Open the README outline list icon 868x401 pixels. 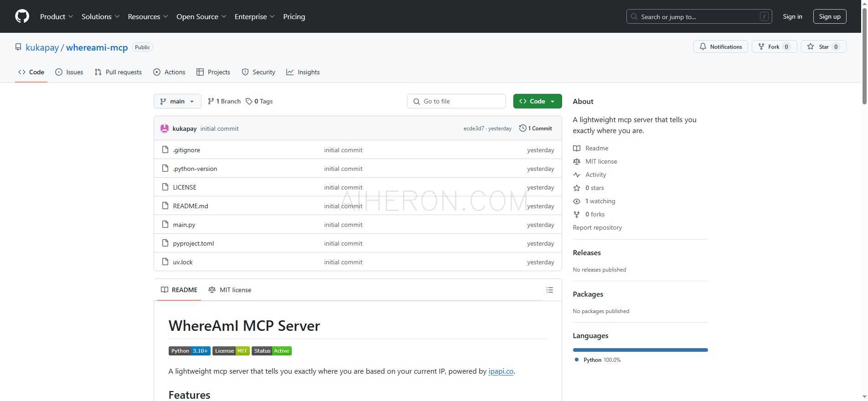(550, 290)
